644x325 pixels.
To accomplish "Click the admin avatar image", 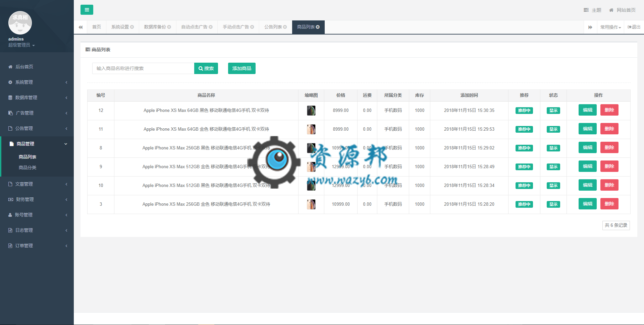I will (x=20, y=23).
